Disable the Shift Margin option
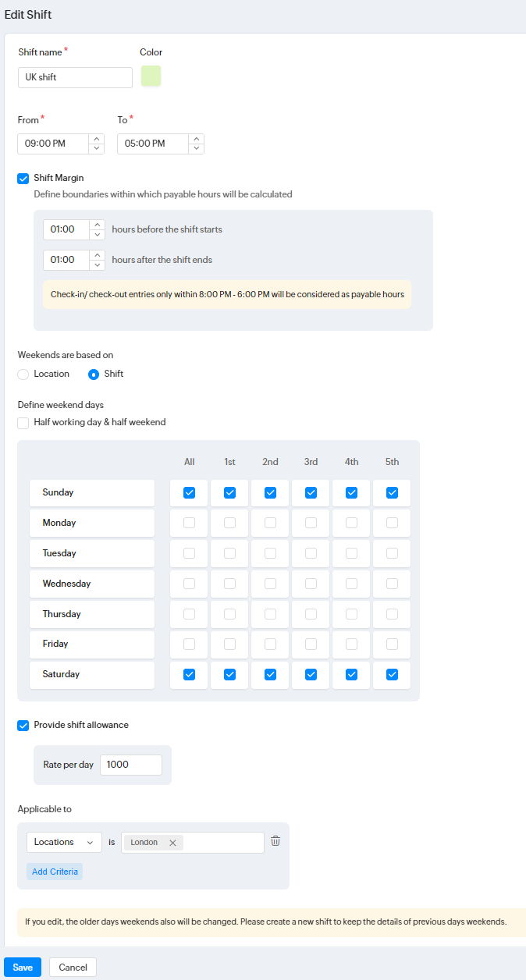 point(23,179)
